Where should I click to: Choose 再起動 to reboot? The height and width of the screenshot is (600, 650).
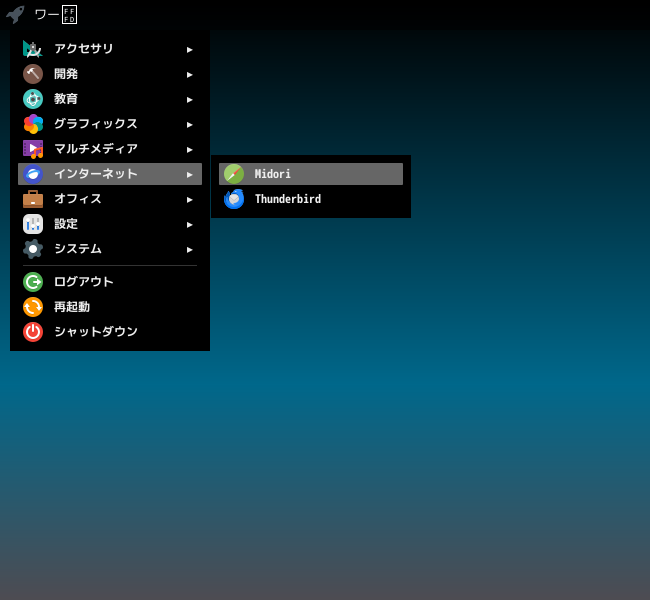coord(110,307)
